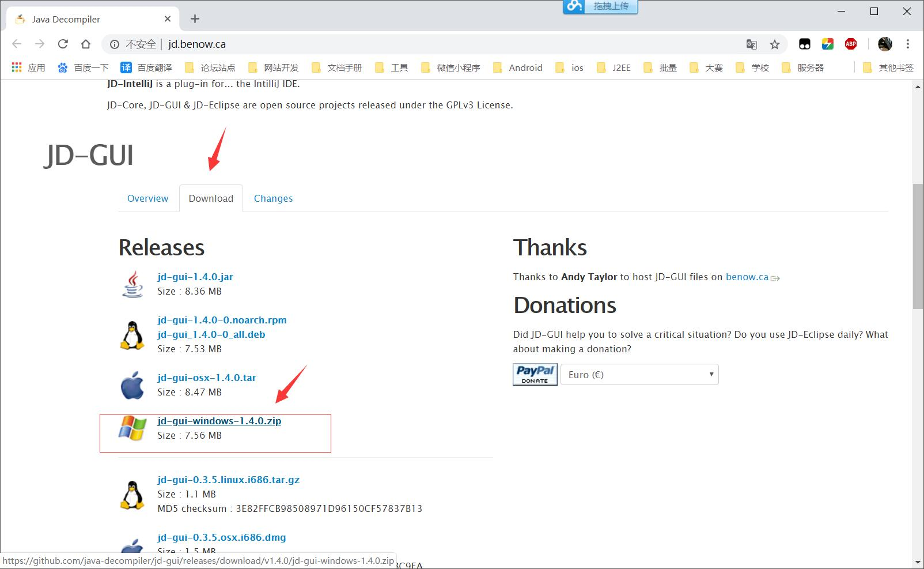
Task: Open the black Tampermonkey extension icon
Action: click(x=805, y=44)
